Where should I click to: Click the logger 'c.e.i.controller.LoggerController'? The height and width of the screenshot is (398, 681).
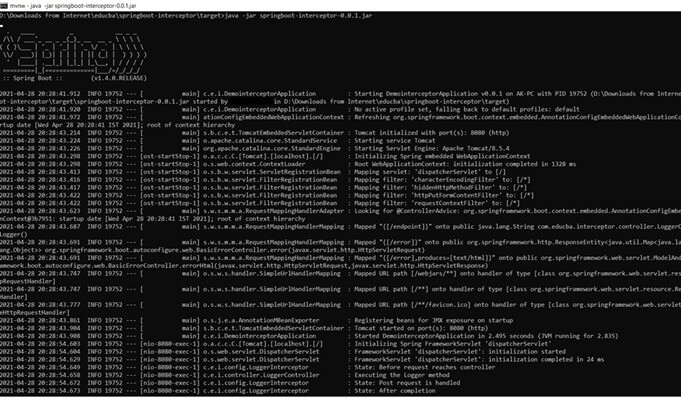click(261, 375)
